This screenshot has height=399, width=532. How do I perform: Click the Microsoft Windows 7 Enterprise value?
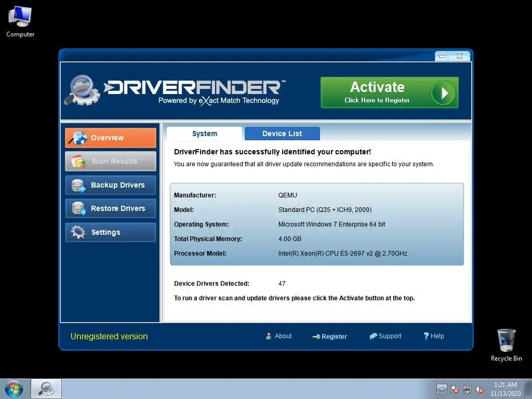coord(331,224)
